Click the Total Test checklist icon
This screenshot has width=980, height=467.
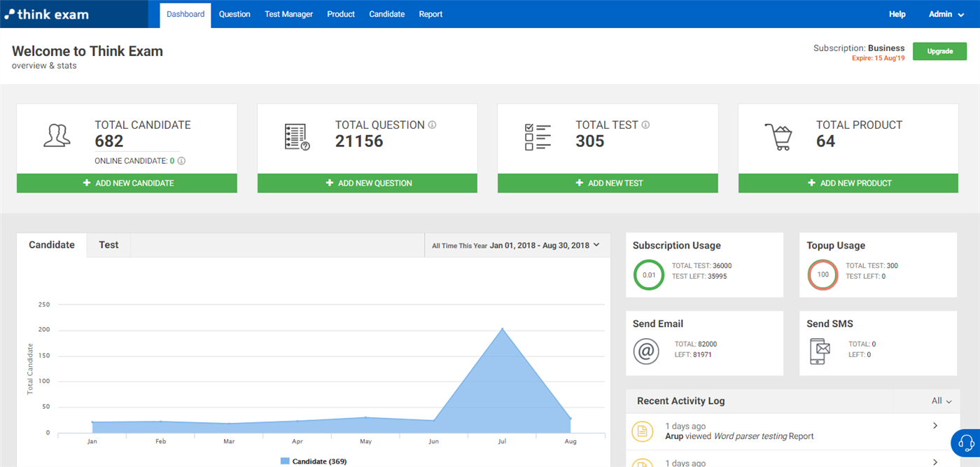pyautogui.click(x=538, y=137)
